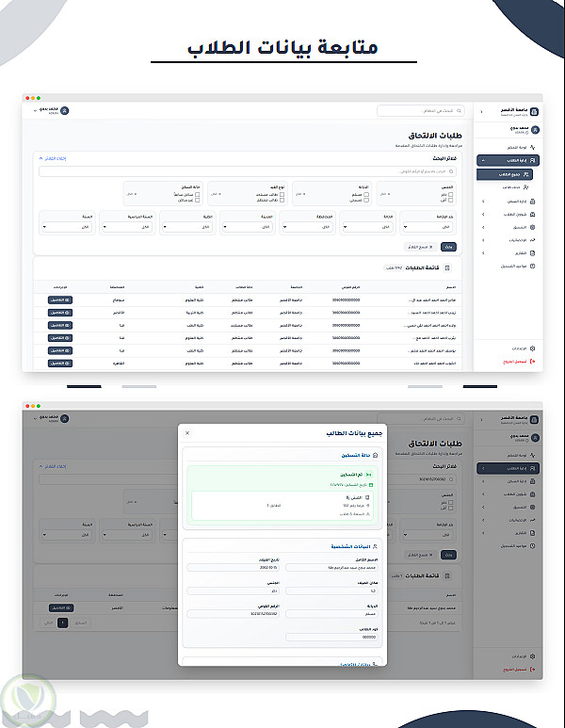
Task: Click the تاريخ الميلاد field in the dialog
Action: tap(233, 567)
